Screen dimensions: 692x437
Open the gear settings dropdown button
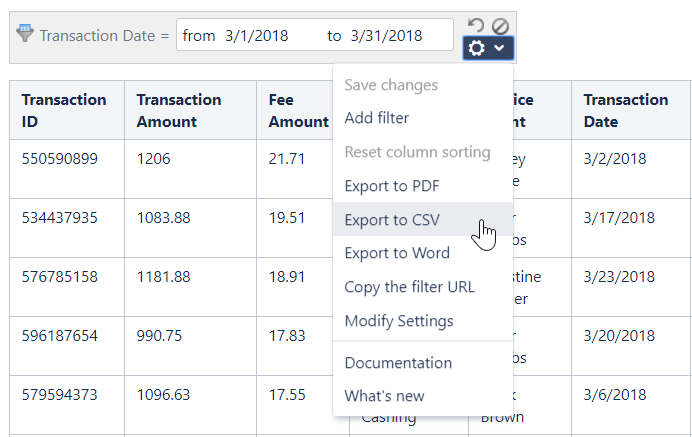click(x=488, y=48)
